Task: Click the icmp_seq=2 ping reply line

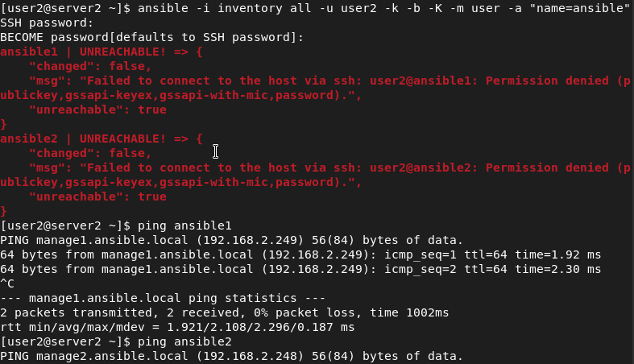Action: coord(300,269)
